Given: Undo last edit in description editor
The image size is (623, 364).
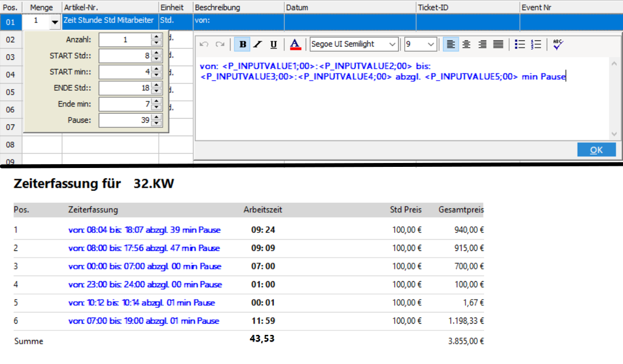Looking at the screenshot, I should pos(204,44).
